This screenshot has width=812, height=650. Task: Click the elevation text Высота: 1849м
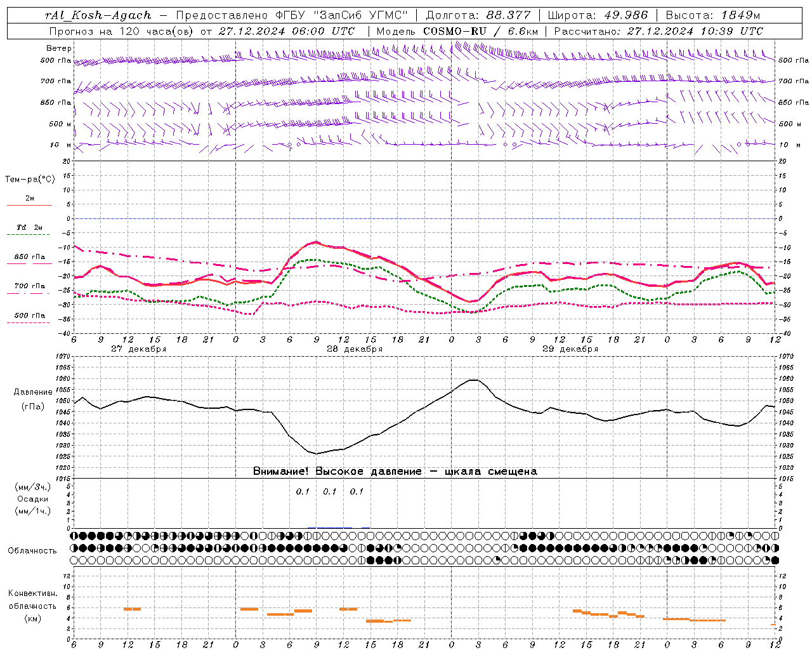[x=712, y=15]
